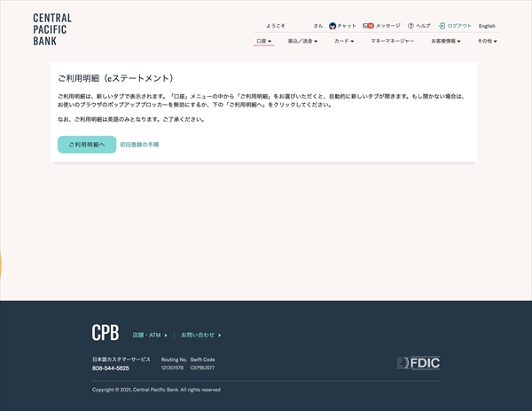
Task: Click the phone number 808-544-5625
Action: click(111, 368)
